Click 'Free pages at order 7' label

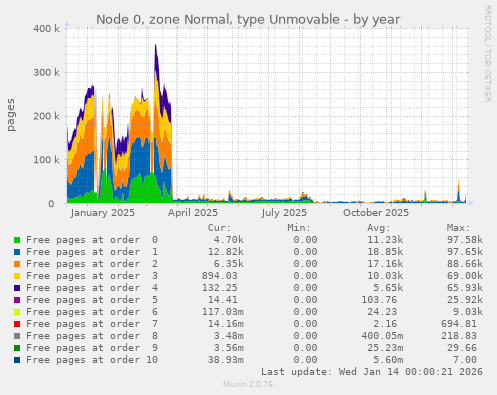click(x=92, y=324)
